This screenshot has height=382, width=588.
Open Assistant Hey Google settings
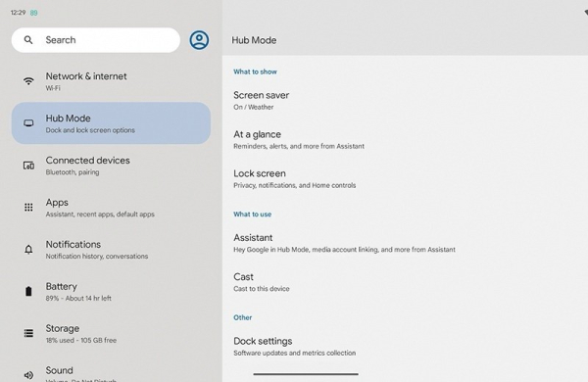(405, 243)
